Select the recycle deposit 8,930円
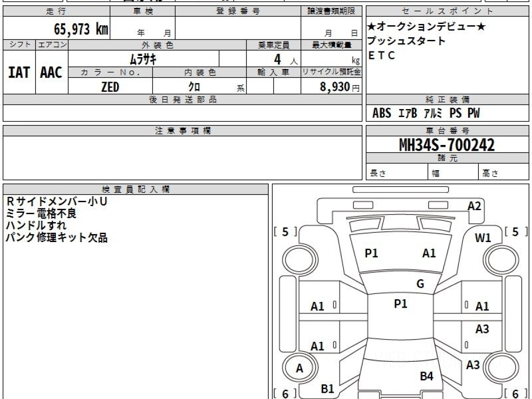The width and height of the screenshot is (532, 399). pyautogui.click(x=340, y=87)
